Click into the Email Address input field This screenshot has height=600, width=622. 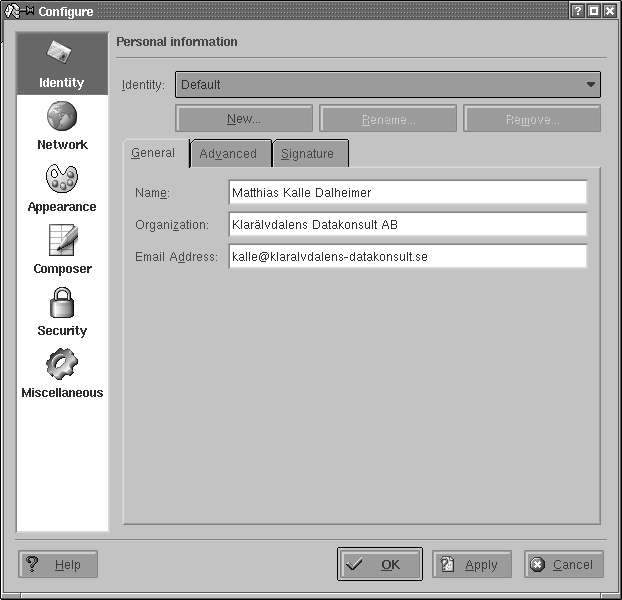[408, 257]
